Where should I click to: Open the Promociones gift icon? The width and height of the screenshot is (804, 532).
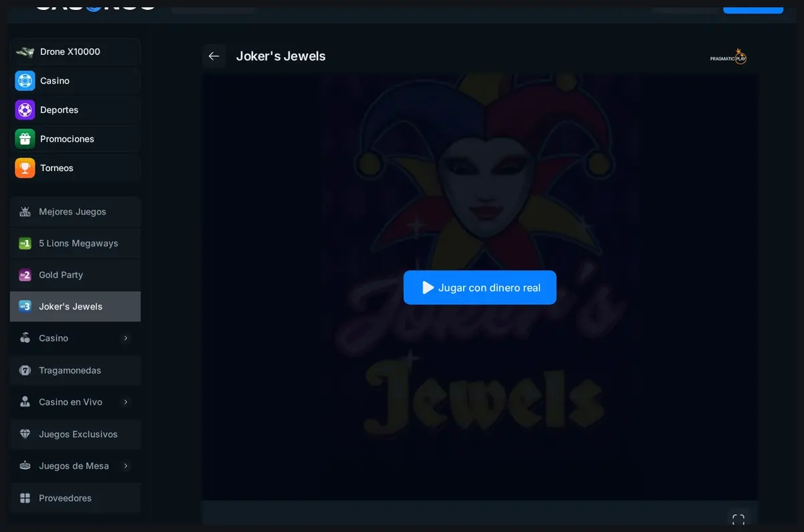25,139
